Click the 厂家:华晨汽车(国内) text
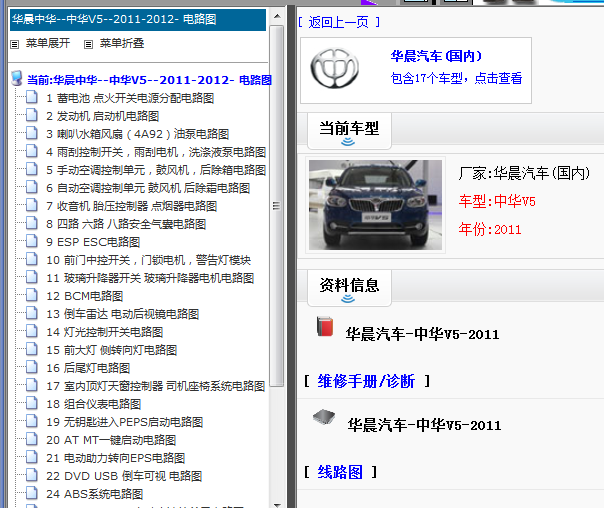The width and height of the screenshot is (604, 508). point(524,173)
